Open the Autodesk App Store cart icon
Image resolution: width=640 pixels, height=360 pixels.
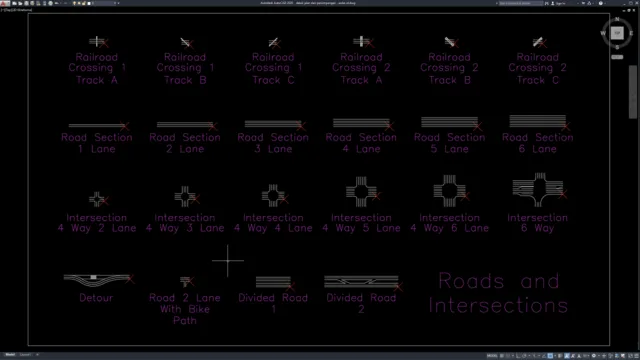(x=583, y=3)
